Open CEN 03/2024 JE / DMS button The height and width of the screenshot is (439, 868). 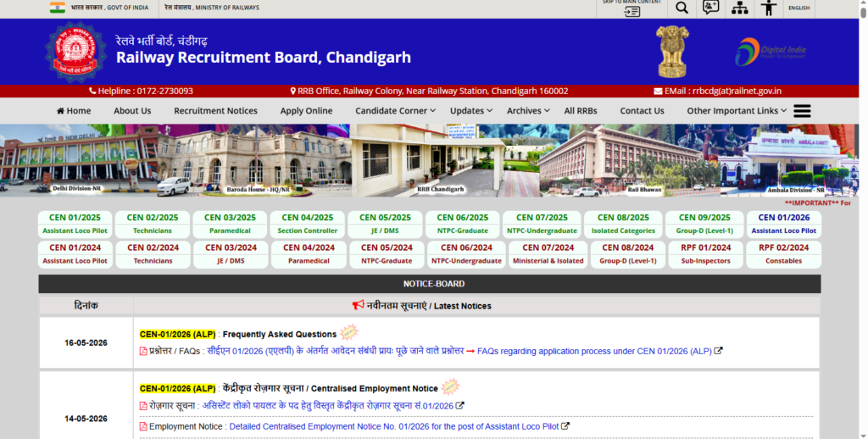tap(231, 254)
